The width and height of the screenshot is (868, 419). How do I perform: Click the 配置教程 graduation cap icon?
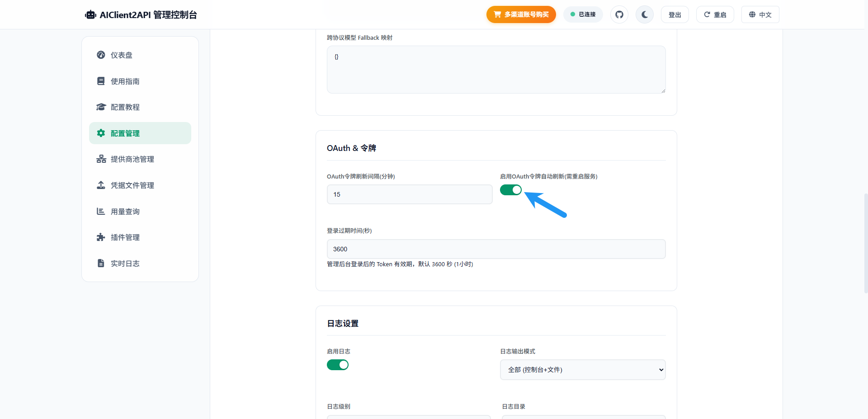tap(101, 107)
